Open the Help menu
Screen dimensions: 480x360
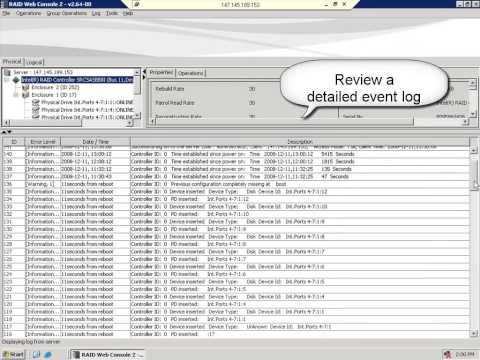pyautogui.click(x=128, y=13)
